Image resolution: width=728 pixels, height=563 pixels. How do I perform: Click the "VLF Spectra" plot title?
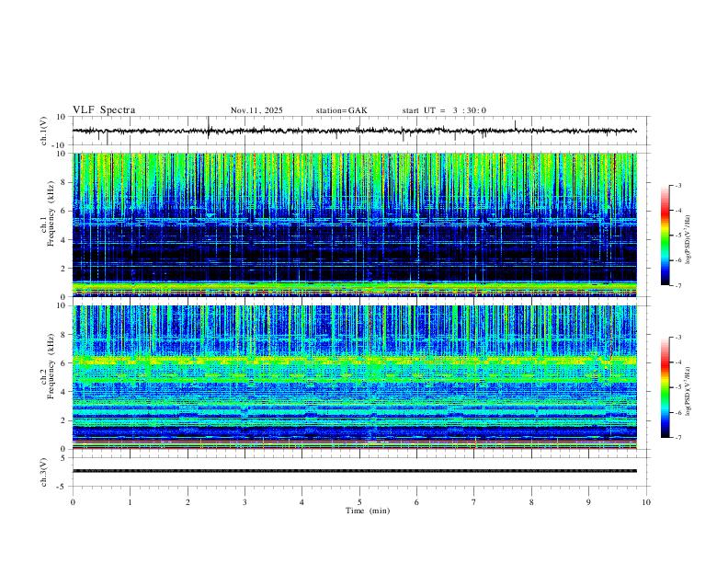pos(104,110)
